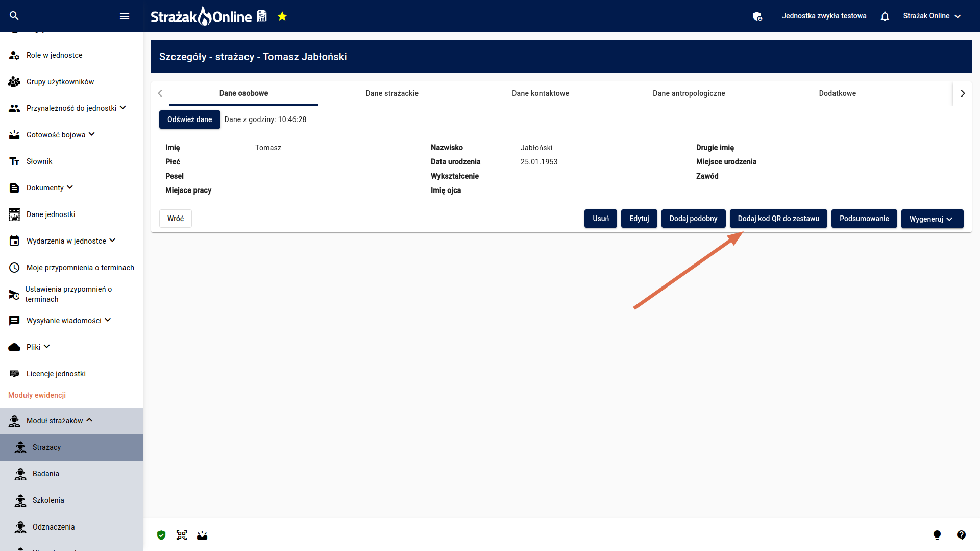
Task: Open Licencje jednostki menu item
Action: 71,374
